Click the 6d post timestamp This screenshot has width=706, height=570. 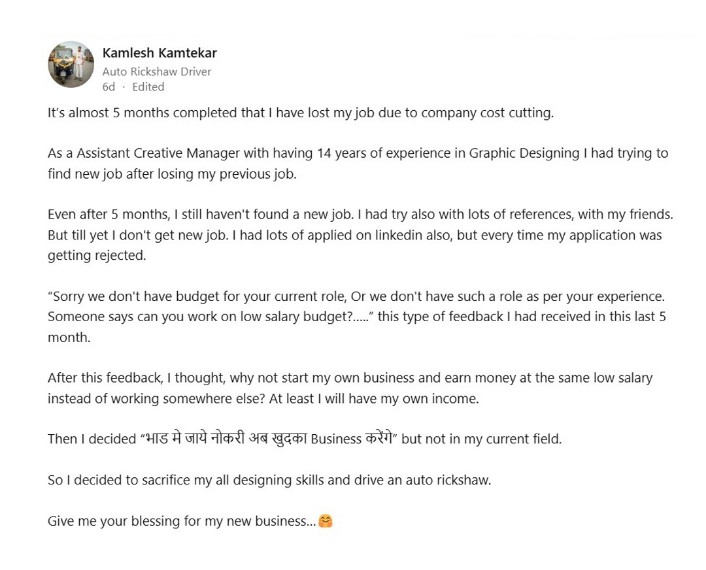pos(109,87)
